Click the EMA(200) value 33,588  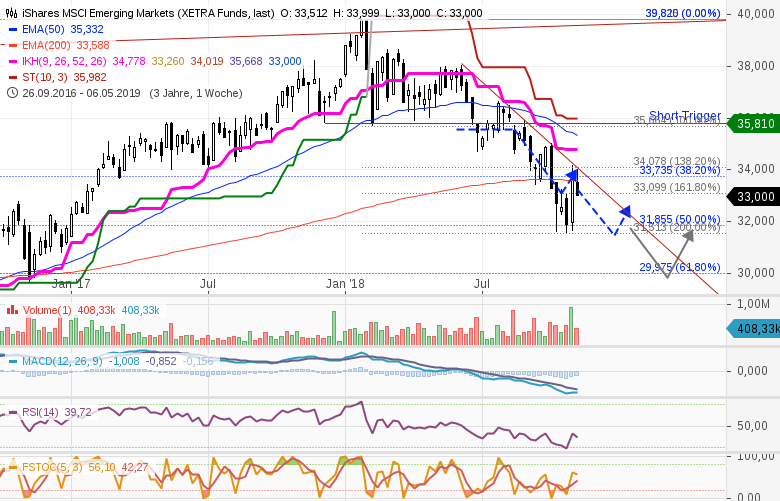point(93,45)
